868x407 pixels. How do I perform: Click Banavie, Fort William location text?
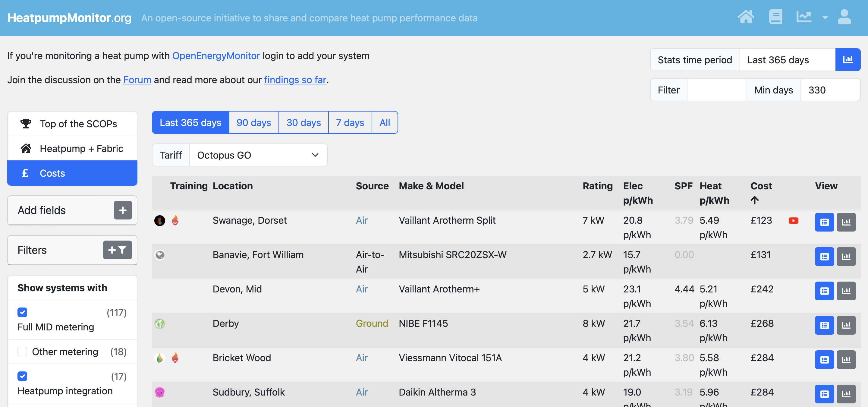(258, 255)
